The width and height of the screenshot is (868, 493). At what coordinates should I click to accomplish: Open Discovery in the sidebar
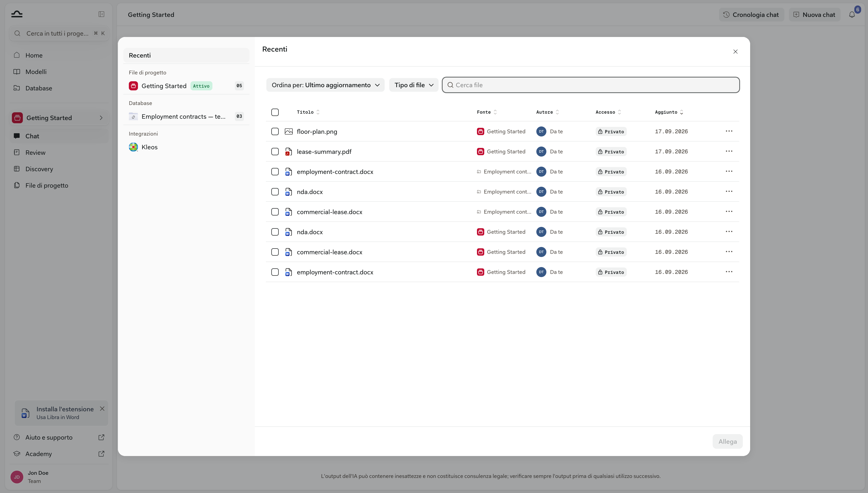(59, 169)
